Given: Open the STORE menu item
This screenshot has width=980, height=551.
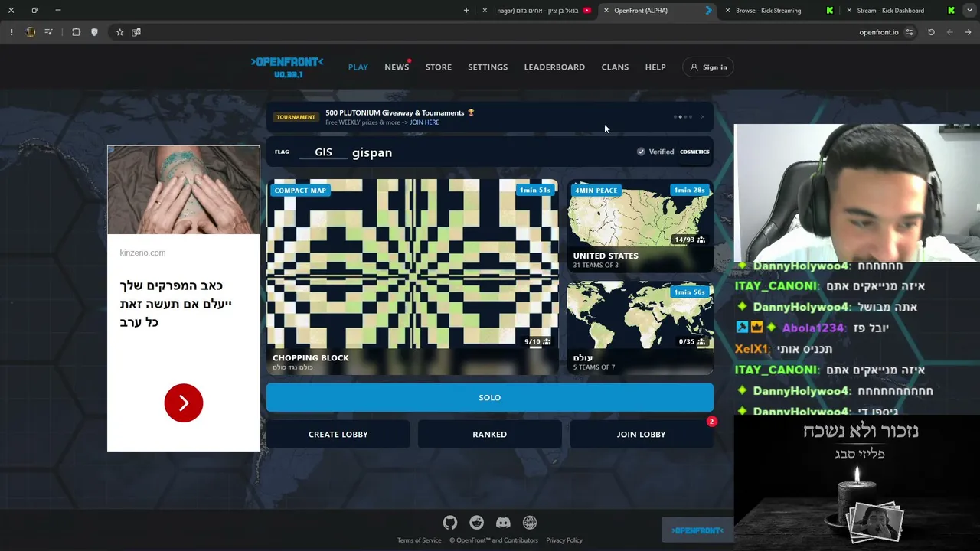Looking at the screenshot, I should point(439,67).
